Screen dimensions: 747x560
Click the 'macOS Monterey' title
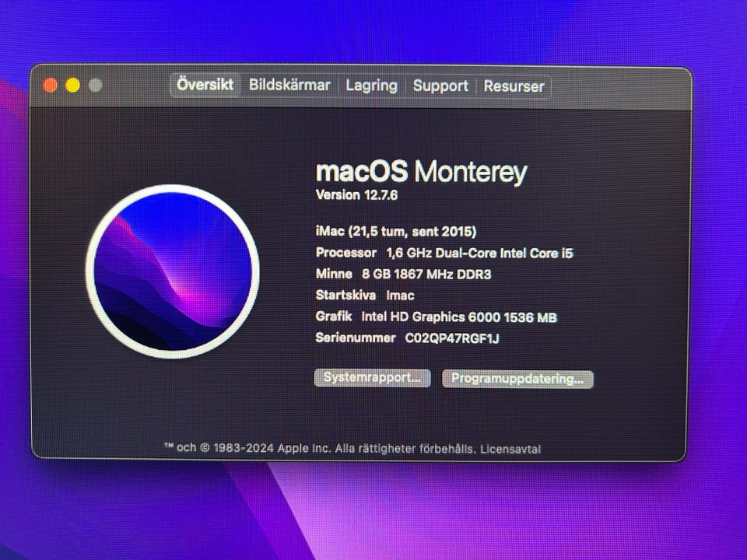tap(422, 171)
